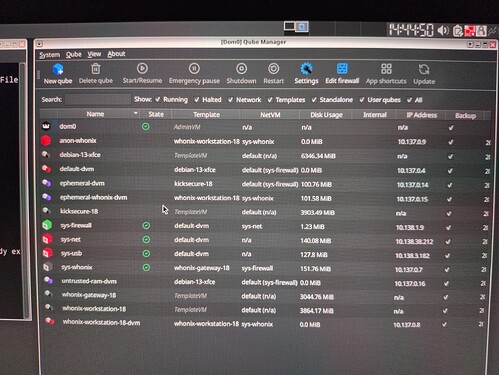Open the System menu
The image size is (499, 375).
click(50, 55)
